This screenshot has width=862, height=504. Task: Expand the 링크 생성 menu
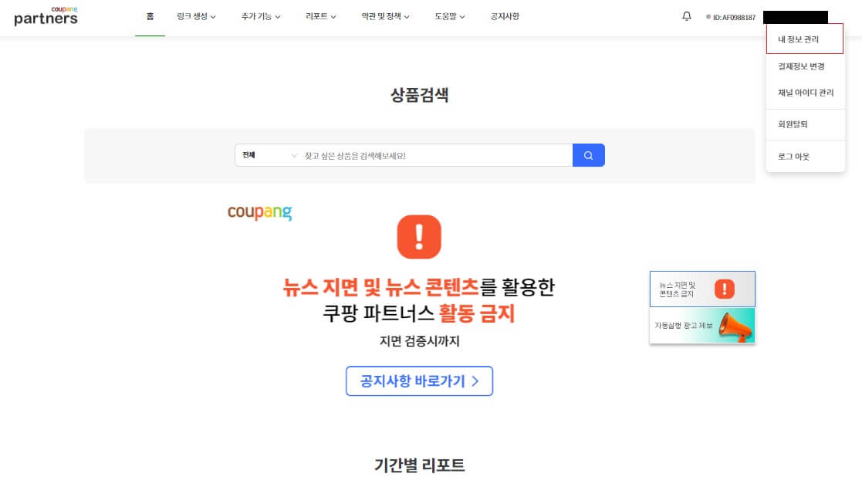tap(196, 16)
